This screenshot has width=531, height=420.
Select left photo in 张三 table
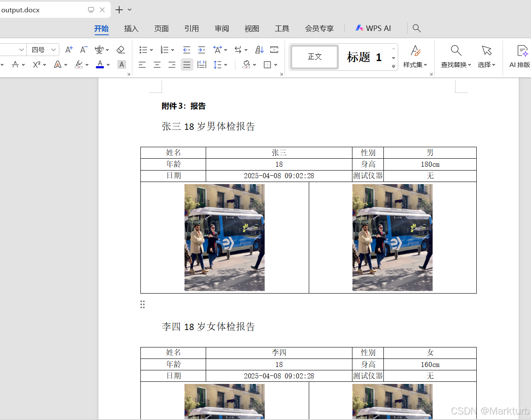(x=224, y=238)
